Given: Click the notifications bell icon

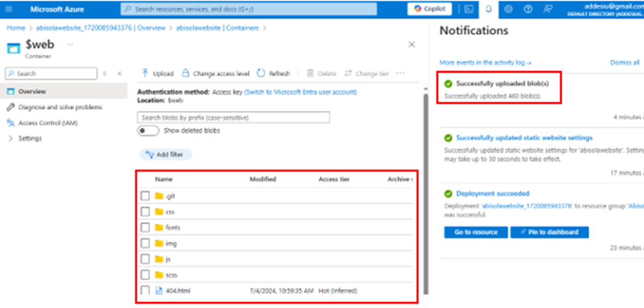Looking at the screenshot, I should tap(488, 9).
